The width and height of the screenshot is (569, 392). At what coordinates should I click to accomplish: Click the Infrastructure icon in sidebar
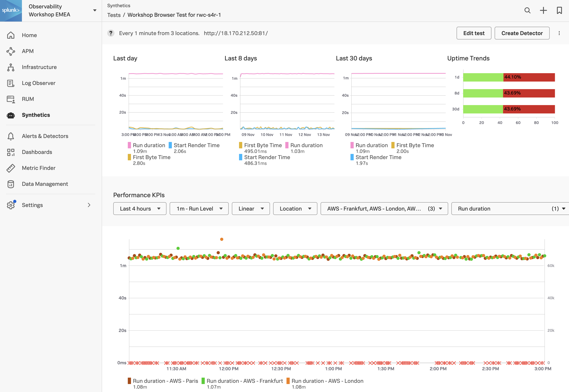coord(11,67)
